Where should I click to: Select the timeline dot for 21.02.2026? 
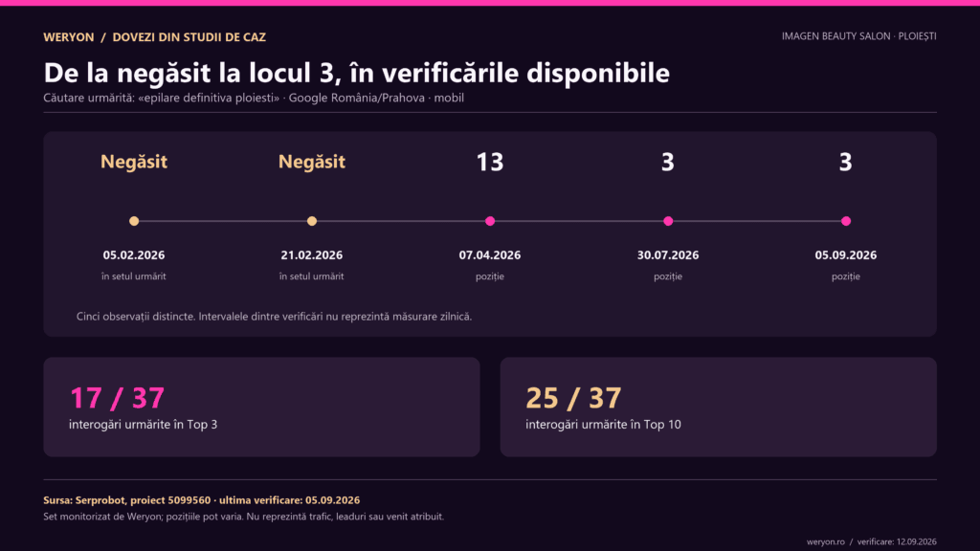pos(312,221)
